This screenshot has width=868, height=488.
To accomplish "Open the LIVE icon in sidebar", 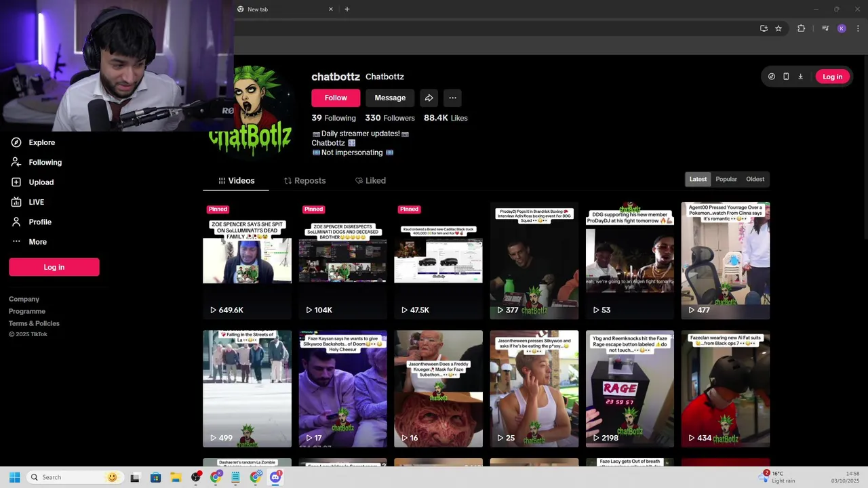I will point(16,202).
